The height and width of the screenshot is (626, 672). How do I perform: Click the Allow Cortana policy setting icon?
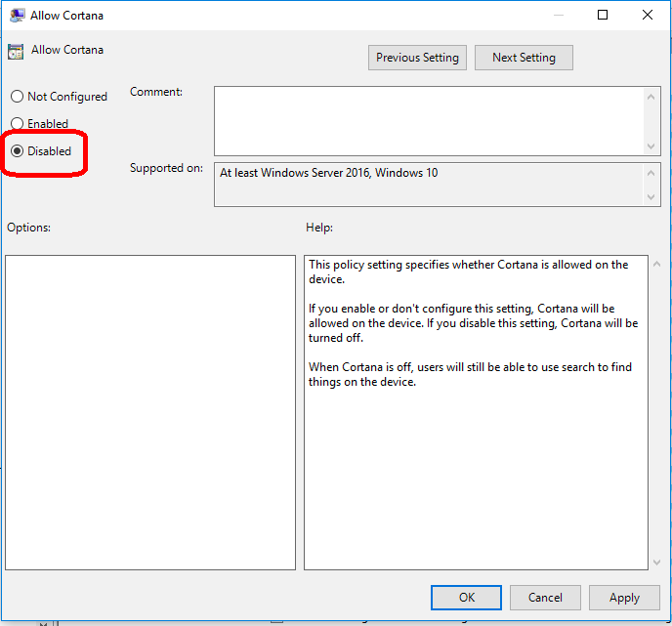click(x=16, y=52)
